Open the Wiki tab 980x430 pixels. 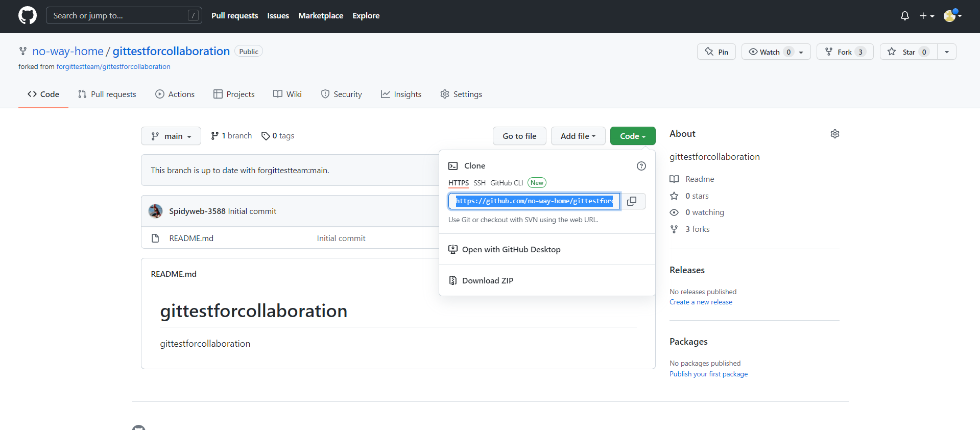point(288,94)
